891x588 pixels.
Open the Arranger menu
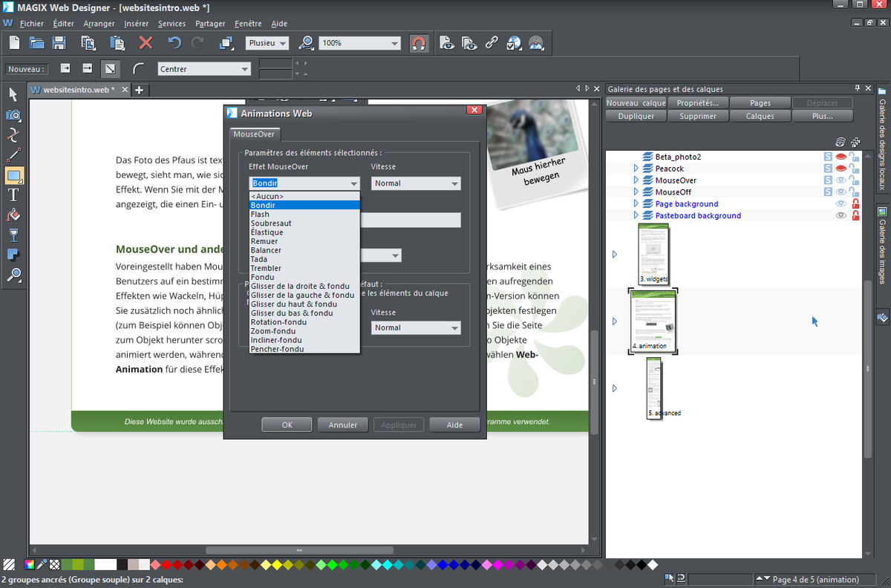99,24
